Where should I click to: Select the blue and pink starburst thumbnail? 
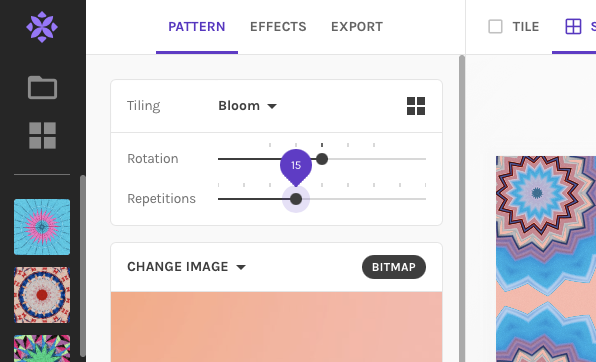pyautogui.click(x=42, y=227)
